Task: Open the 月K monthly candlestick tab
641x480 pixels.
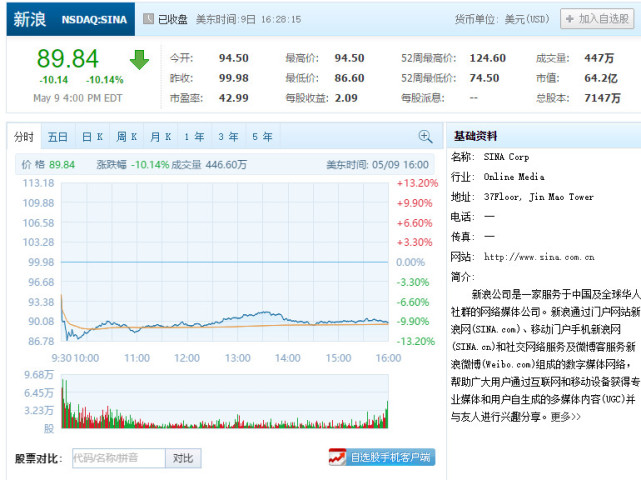Action: pyautogui.click(x=160, y=137)
